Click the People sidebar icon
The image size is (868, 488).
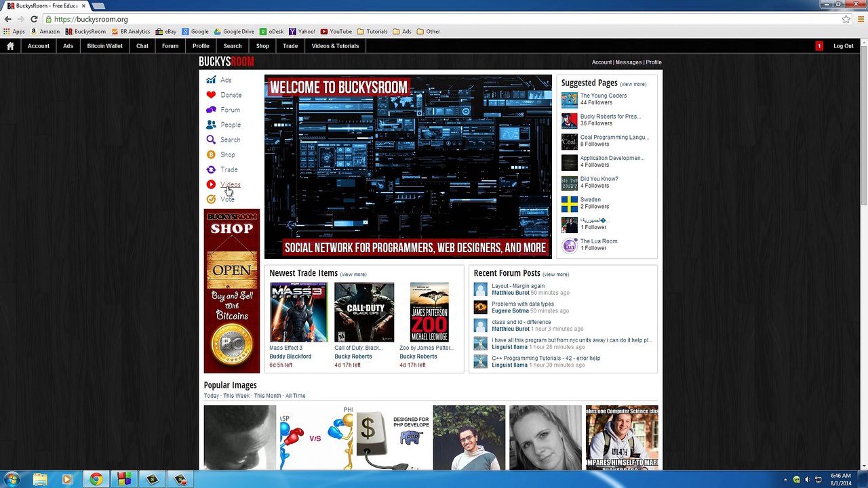211,125
